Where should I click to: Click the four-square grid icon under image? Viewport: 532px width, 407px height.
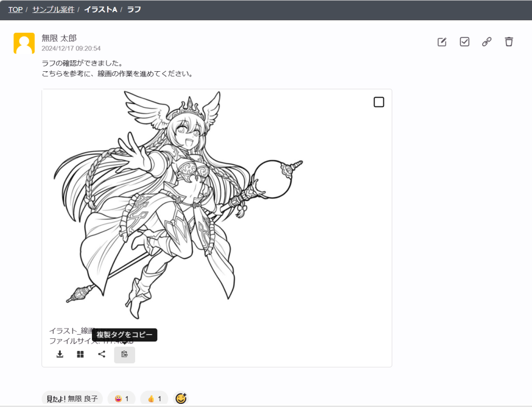[x=81, y=355]
